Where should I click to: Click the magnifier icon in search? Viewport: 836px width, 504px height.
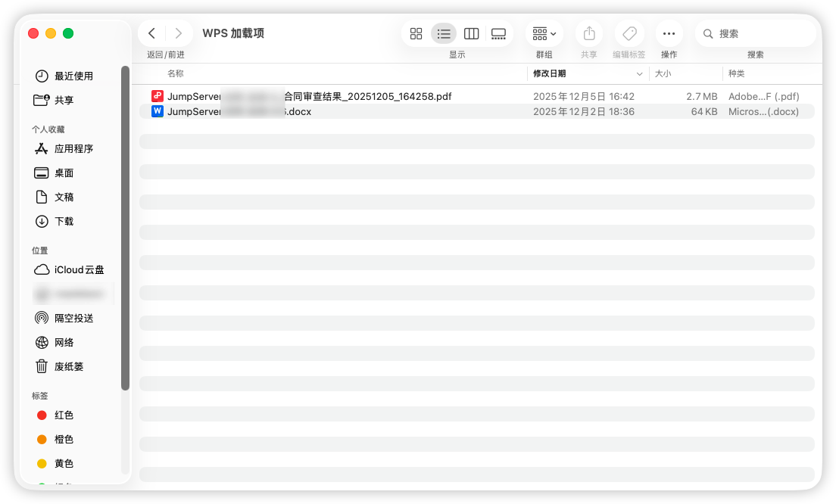(x=708, y=33)
